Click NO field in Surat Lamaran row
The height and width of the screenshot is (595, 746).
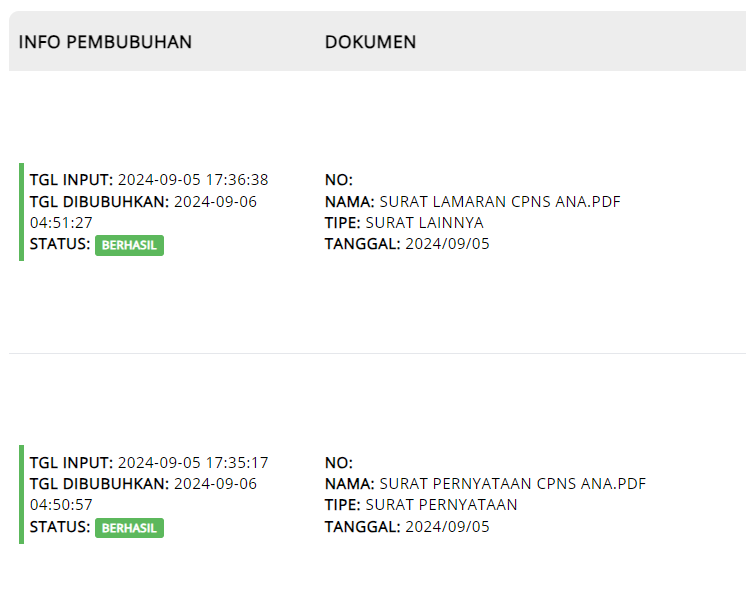339,180
